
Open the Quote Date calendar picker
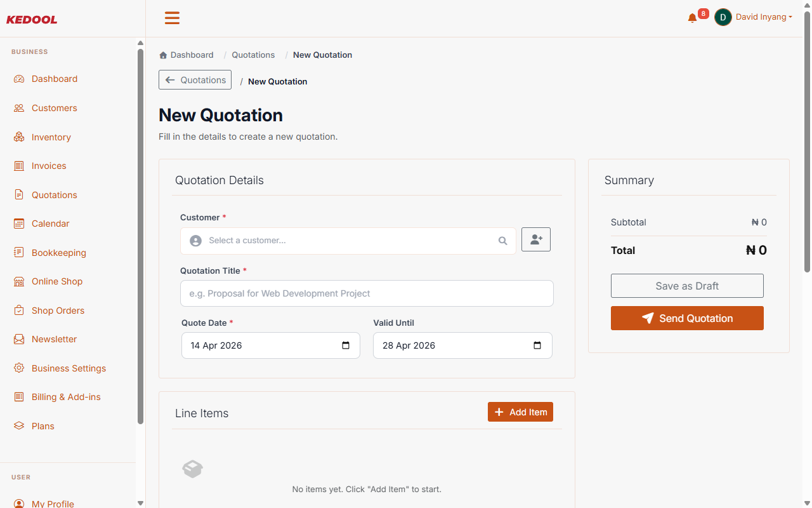[346, 345]
